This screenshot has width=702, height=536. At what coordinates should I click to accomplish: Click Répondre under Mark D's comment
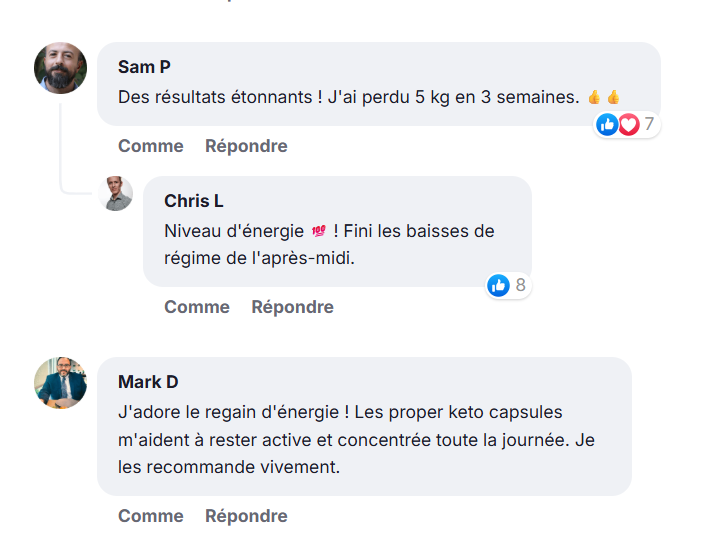point(246,516)
